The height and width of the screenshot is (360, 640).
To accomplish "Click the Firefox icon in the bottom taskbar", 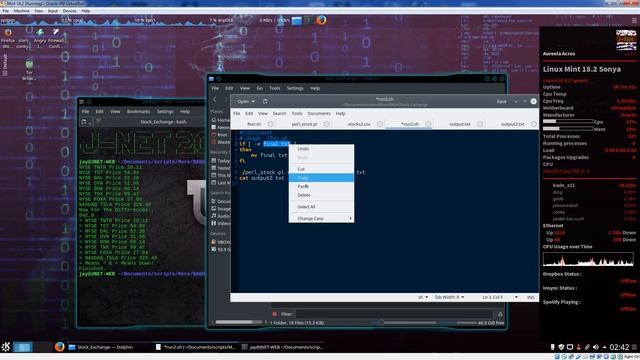I will (60, 347).
